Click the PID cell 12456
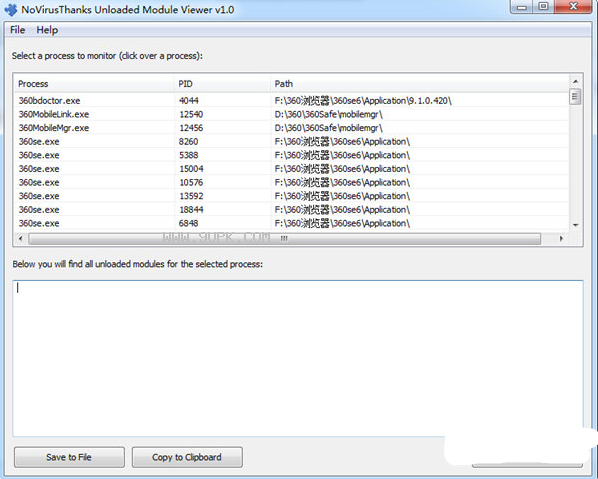 191,128
